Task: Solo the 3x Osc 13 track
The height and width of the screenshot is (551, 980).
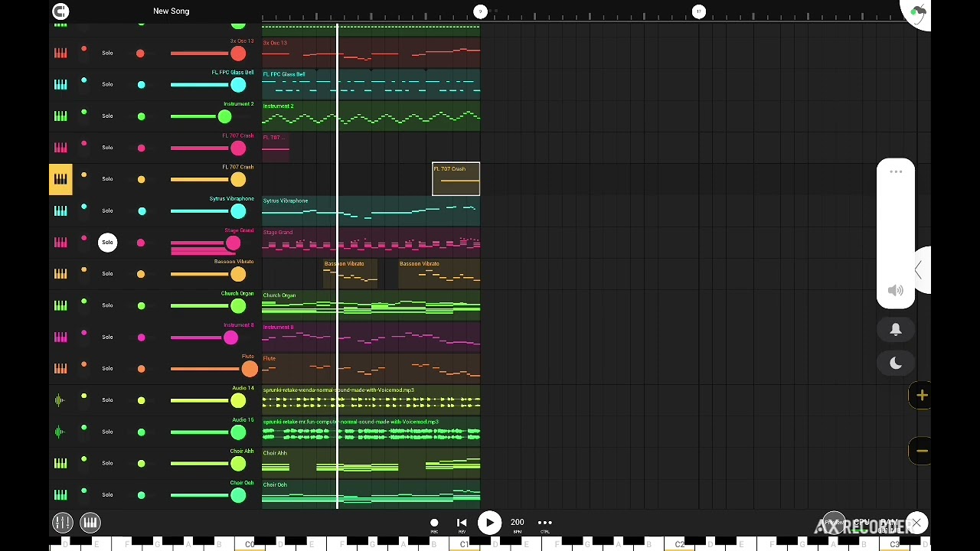Action: point(107,53)
